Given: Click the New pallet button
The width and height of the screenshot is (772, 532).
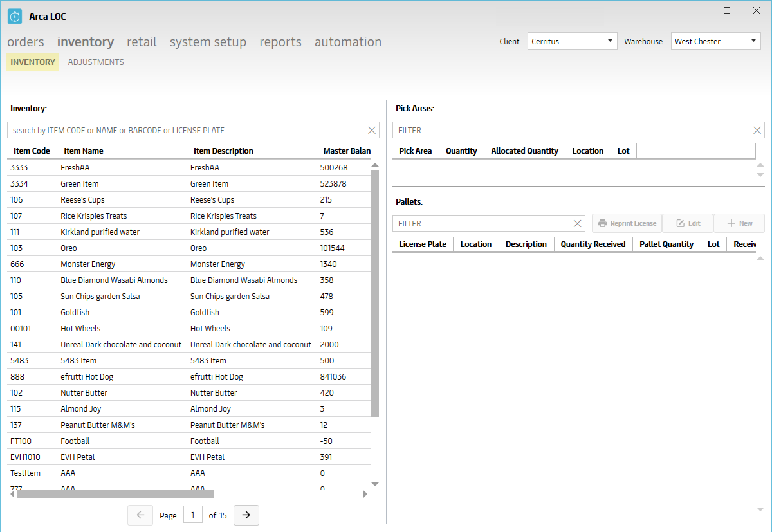Looking at the screenshot, I should (739, 223).
